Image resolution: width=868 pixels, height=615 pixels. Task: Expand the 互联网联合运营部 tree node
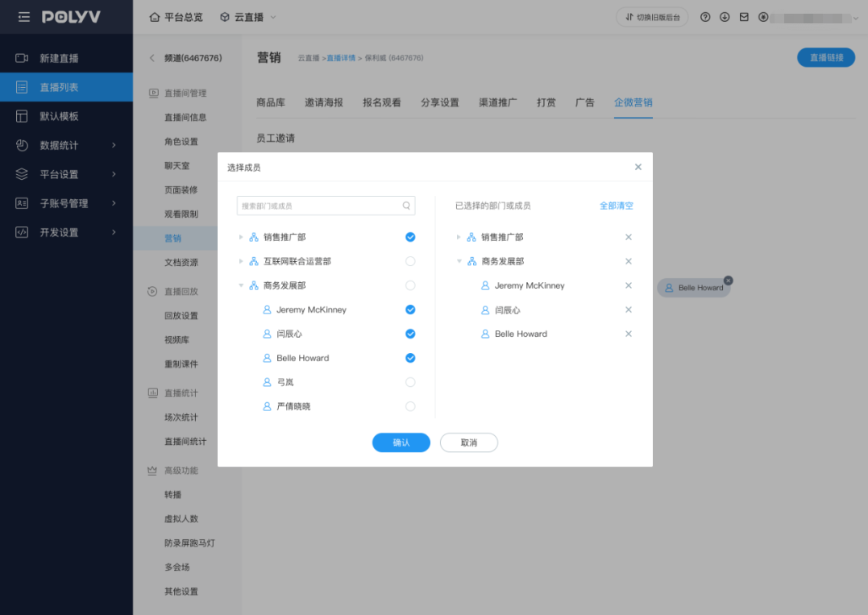[240, 261]
